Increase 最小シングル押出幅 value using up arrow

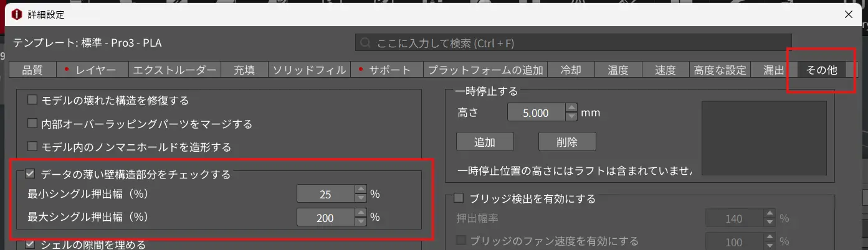(360, 190)
